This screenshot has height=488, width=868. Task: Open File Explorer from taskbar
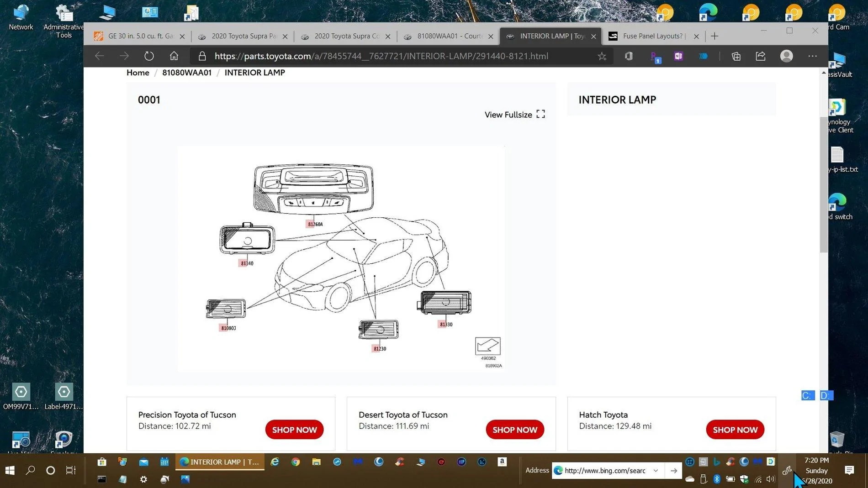tap(316, 462)
